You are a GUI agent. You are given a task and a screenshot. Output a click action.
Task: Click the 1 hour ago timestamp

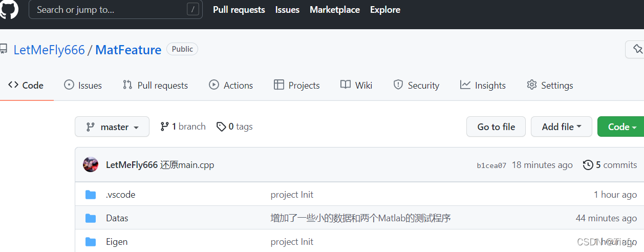[615, 195]
